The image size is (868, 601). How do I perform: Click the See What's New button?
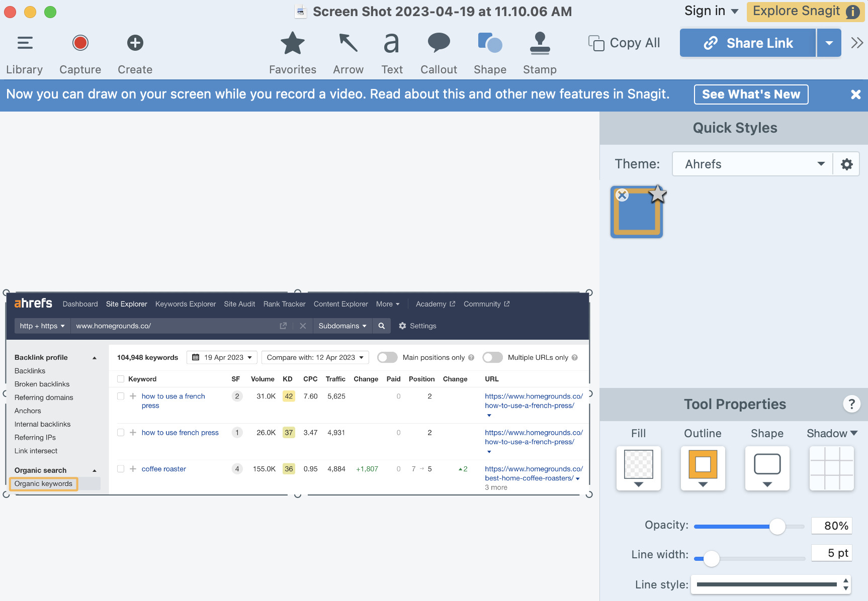(x=751, y=94)
